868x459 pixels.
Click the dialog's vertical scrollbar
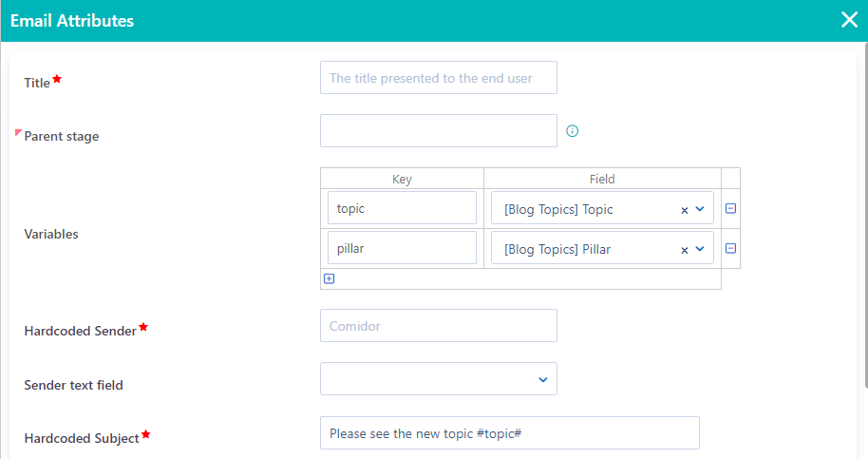865,216
